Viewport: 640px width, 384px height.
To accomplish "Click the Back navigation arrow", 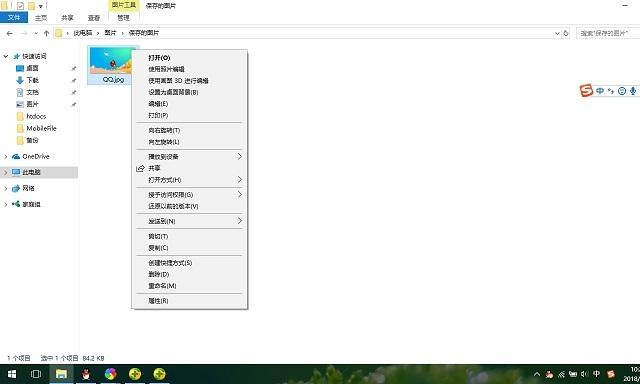I will tap(10, 33).
